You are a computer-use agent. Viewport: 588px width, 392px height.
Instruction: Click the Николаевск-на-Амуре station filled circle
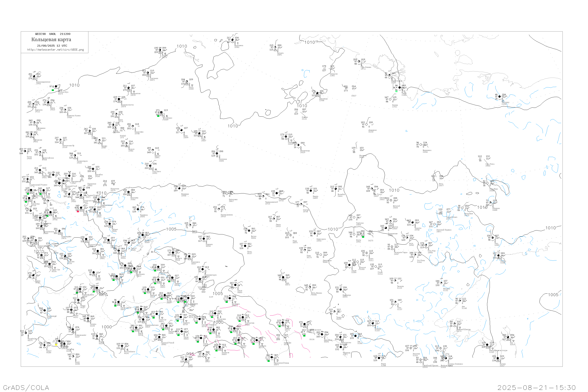tap(487, 345)
